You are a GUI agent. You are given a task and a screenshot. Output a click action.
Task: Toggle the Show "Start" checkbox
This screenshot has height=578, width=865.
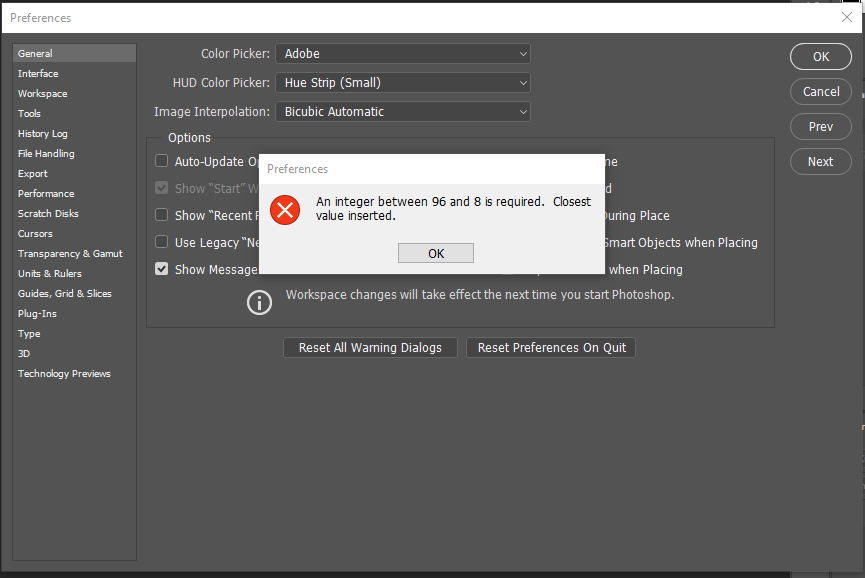pyautogui.click(x=162, y=188)
